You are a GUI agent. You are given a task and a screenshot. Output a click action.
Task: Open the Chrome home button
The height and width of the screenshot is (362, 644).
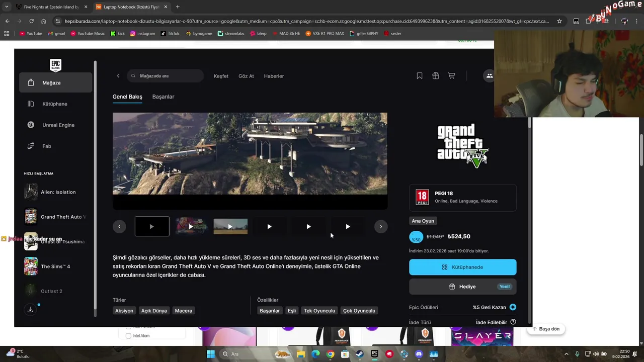[x=44, y=21]
